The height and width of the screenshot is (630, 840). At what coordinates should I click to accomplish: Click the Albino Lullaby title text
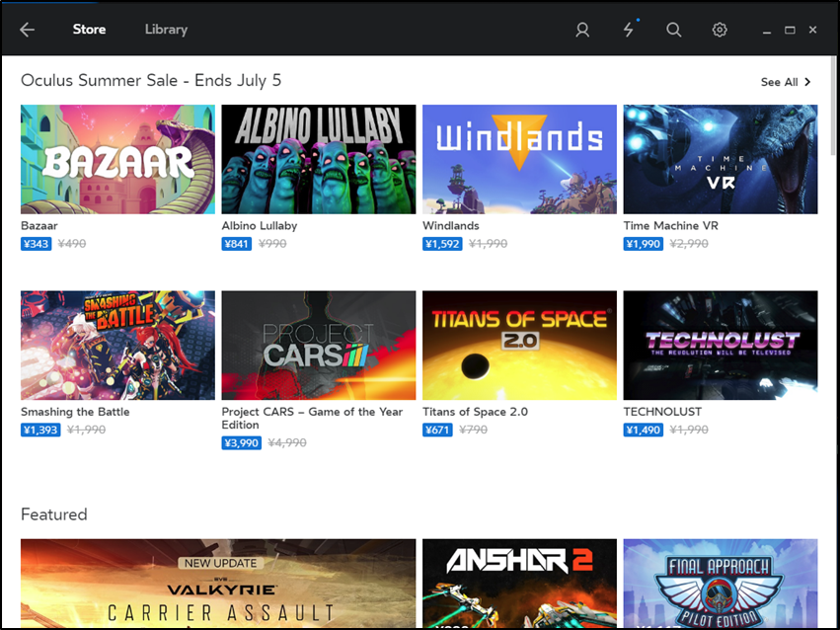tap(260, 225)
